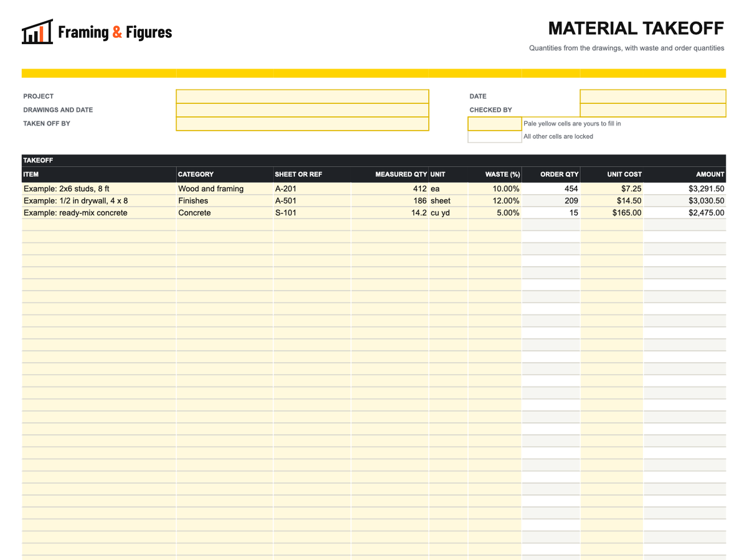Select order quantity cell 454
The width and height of the screenshot is (747, 560).
[x=551, y=189]
